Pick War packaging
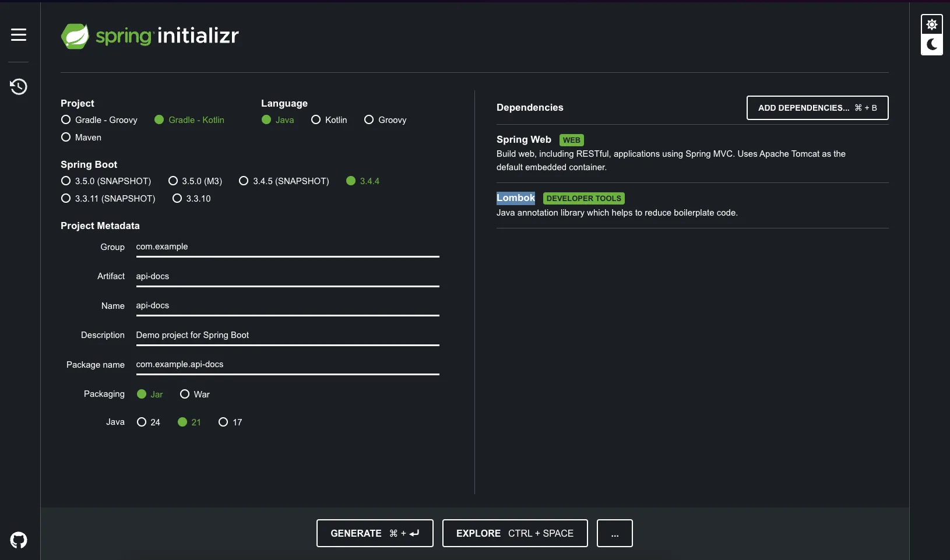This screenshot has width=950, height=560. tap(195, 395)
